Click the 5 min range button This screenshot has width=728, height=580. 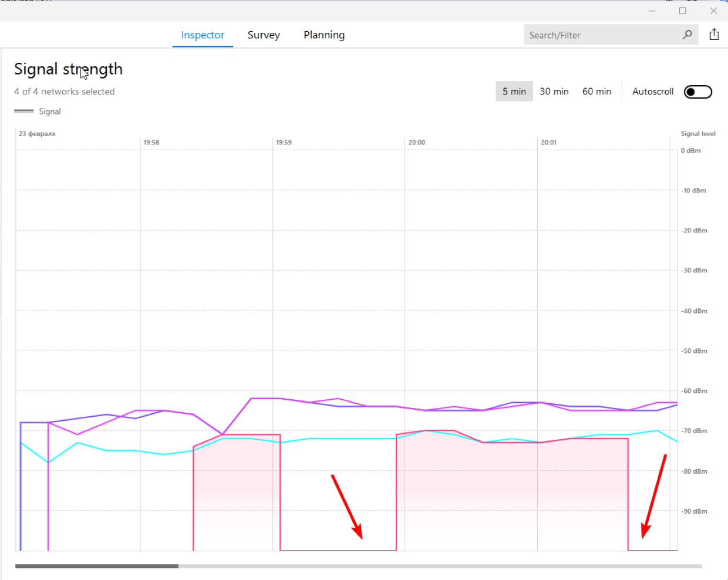click(514, 91)
